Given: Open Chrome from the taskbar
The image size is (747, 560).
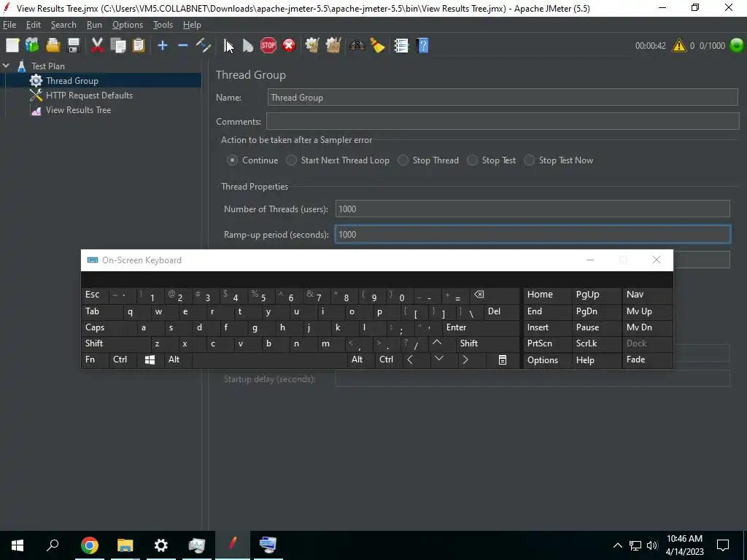Looking at the screenshot, I should pos(89,545).
